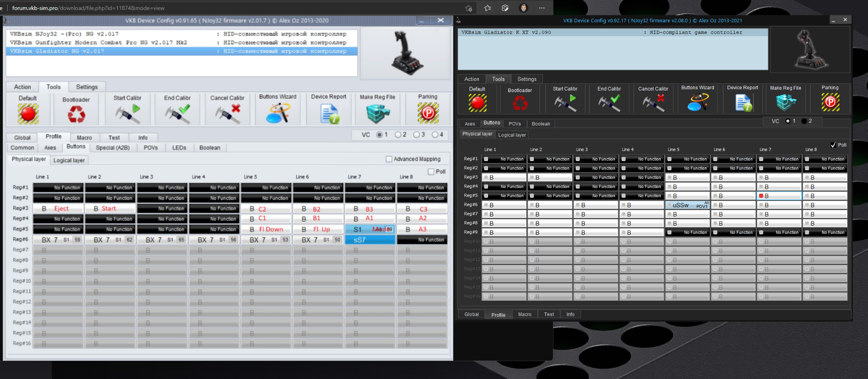The height and width of the screenshot is (379, 868).
Task: Click the Default icon in dark right window
Action: pos(477,103)
